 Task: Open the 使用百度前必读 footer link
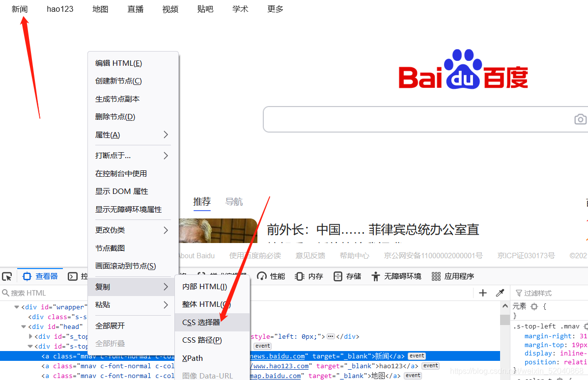(255, 256)
